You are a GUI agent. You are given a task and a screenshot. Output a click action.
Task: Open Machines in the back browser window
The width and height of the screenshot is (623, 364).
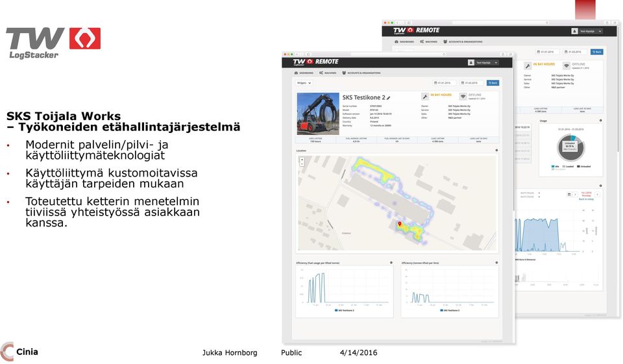pyautogui.click(x=429, y=42)
